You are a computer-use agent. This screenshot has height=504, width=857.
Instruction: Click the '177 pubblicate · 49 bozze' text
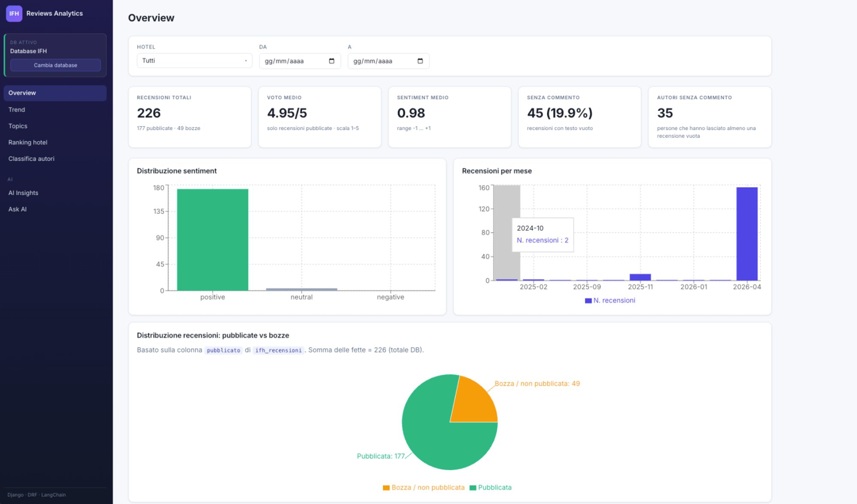[168, 128]
